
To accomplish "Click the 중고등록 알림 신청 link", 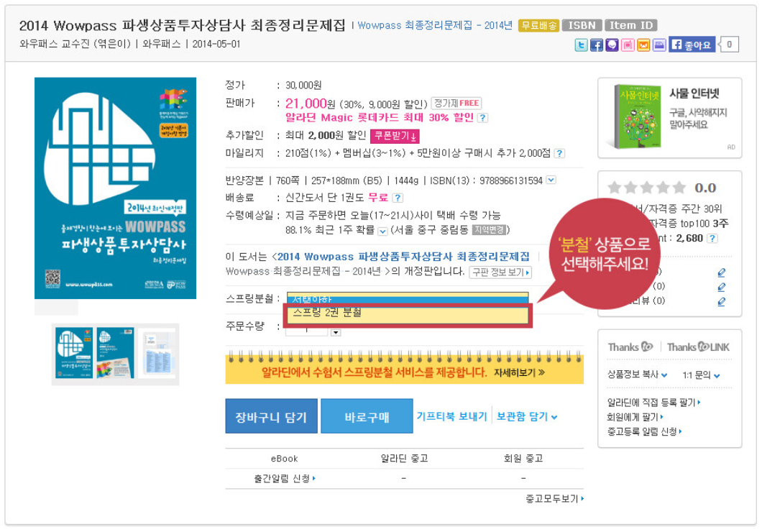I will coord(644,431).
